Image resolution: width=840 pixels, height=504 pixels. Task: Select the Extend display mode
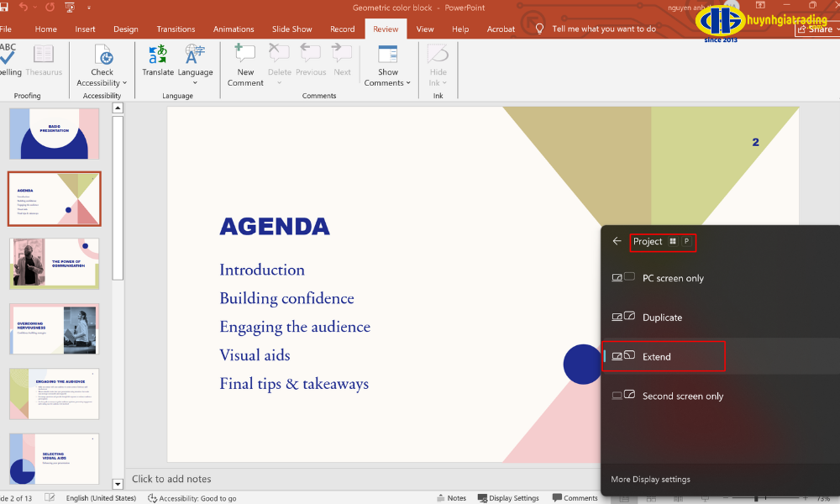tap(664, 357)
